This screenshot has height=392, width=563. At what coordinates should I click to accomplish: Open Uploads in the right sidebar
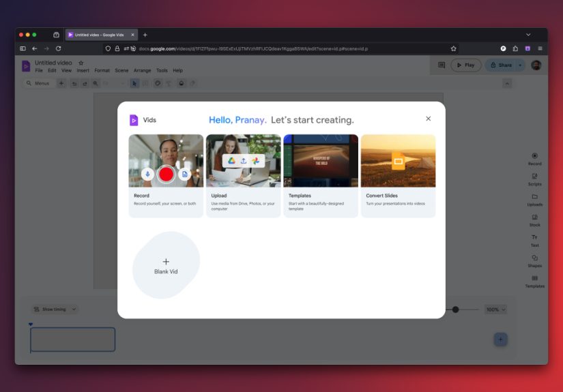[x=534, y=200]
